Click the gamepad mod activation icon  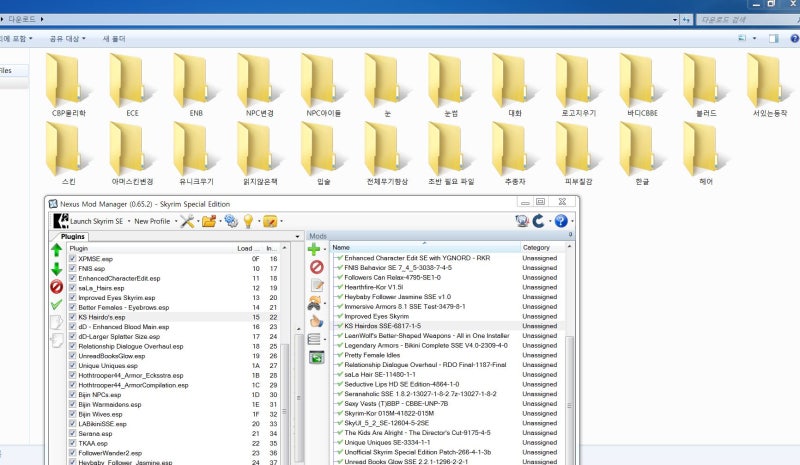pyautogui.click(x=314, y=303)
